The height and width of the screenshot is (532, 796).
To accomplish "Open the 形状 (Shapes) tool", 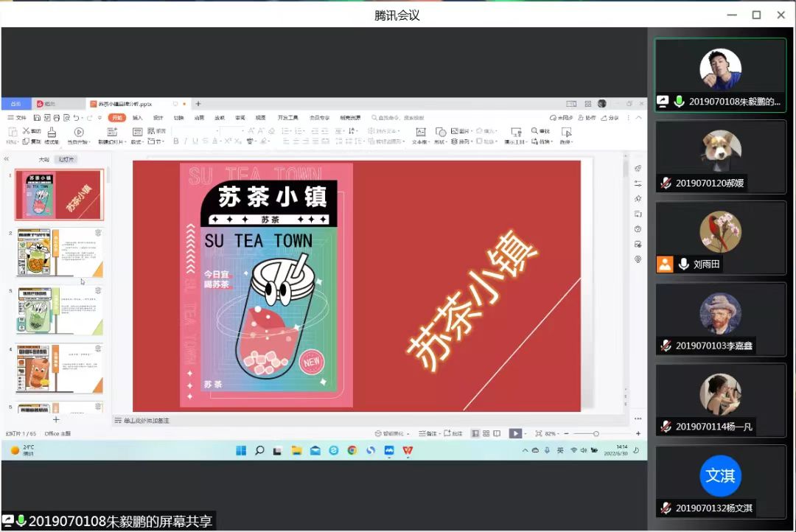I will (x=441, y=131).
